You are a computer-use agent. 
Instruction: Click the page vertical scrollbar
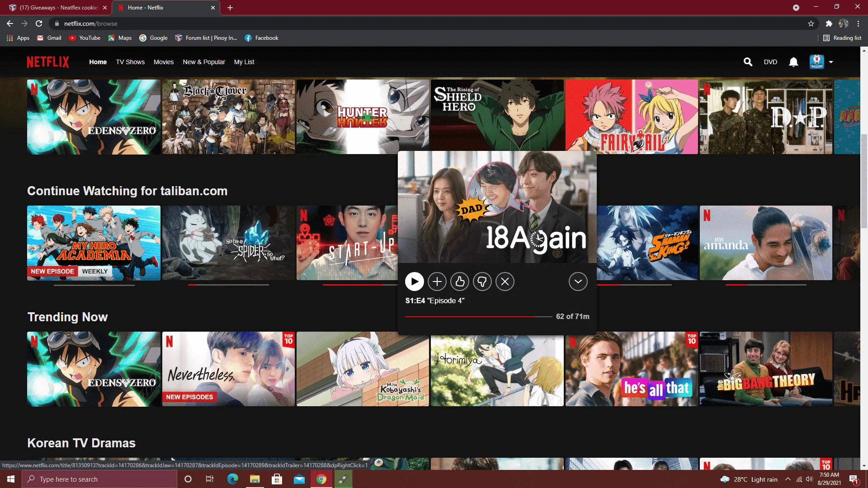[x=864, y=181]
